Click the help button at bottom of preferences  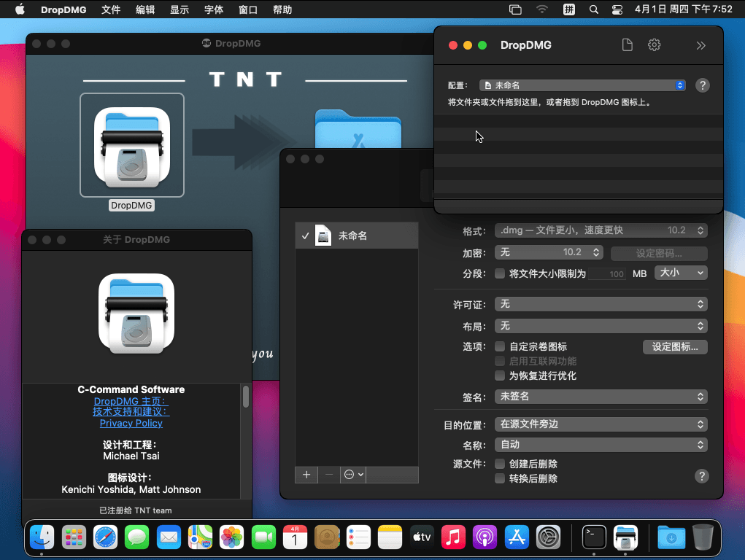click(x=702, y=476)
